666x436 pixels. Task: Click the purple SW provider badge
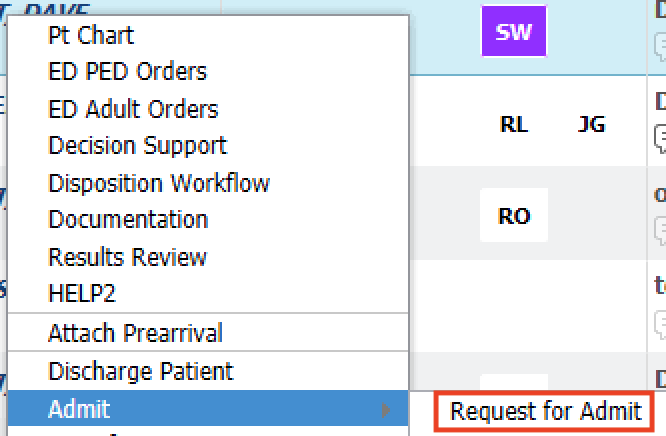514,33
